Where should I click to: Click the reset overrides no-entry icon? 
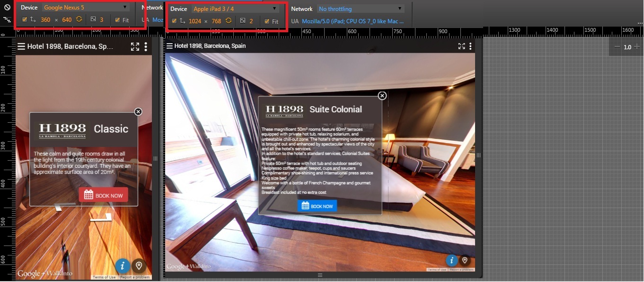7,8
